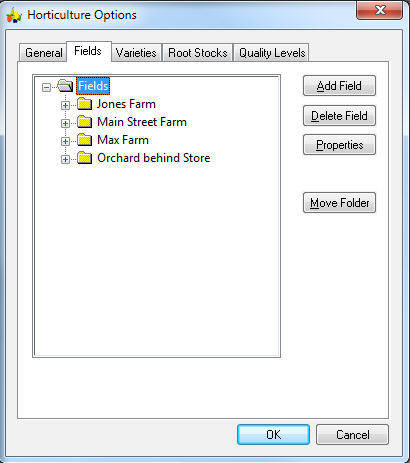Click the Move Folder button
This screenshot has width=410, height=463.
pos(339,203)
